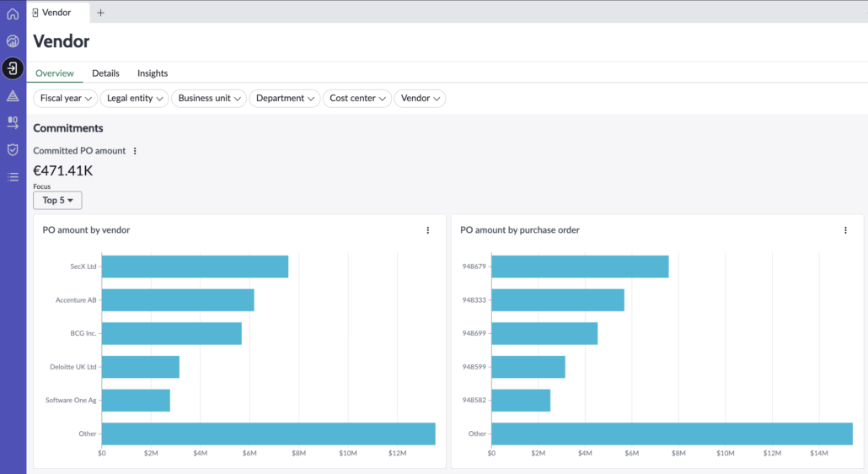This screenshot has height=474, width=868.
Task: Open the pyramid icon in sidebar
Action: click(13, 96)
